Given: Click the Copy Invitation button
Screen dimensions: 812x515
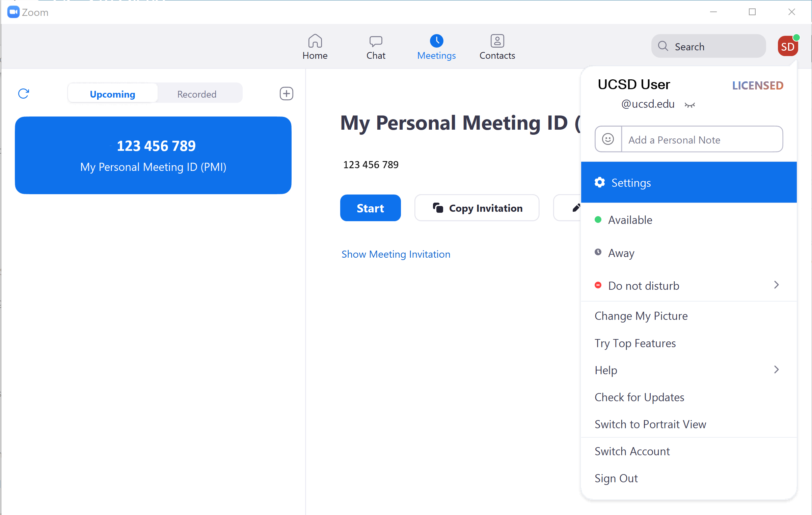Looking at the screenshot, I should click(x=477, y=208).
